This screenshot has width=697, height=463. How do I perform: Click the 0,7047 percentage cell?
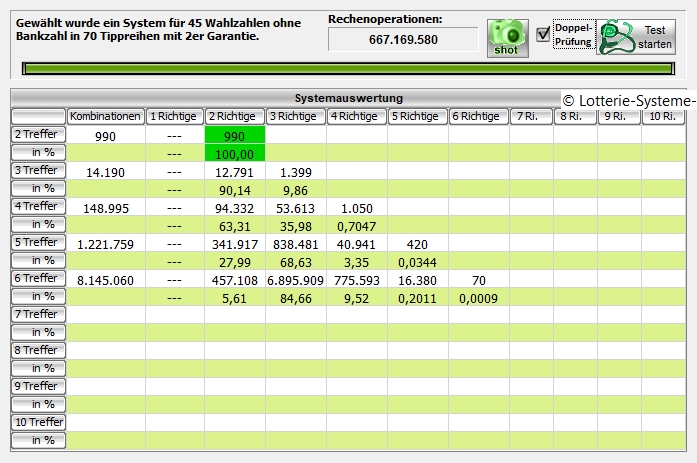[x=357, y=227]
